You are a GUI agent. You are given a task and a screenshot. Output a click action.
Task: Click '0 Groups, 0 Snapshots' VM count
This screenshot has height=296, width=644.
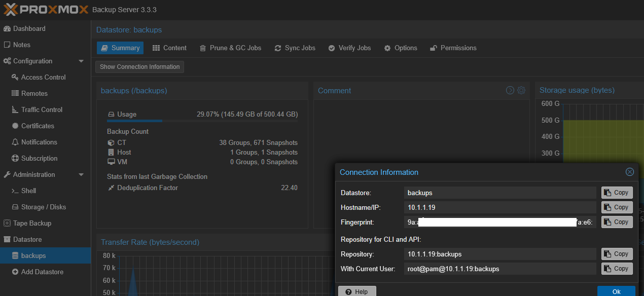[x=264, y=162]
